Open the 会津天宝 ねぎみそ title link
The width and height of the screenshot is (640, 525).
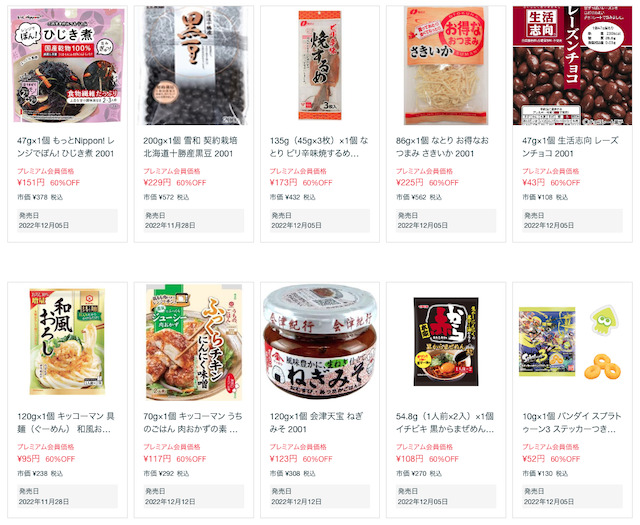coord(316,423)
